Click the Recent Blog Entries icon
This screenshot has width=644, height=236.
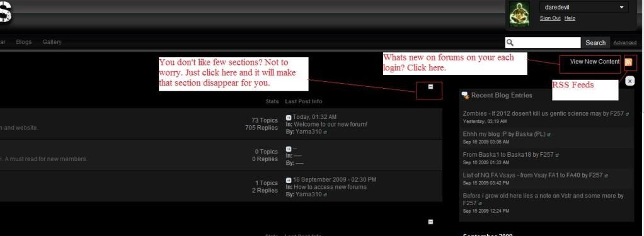465,95
